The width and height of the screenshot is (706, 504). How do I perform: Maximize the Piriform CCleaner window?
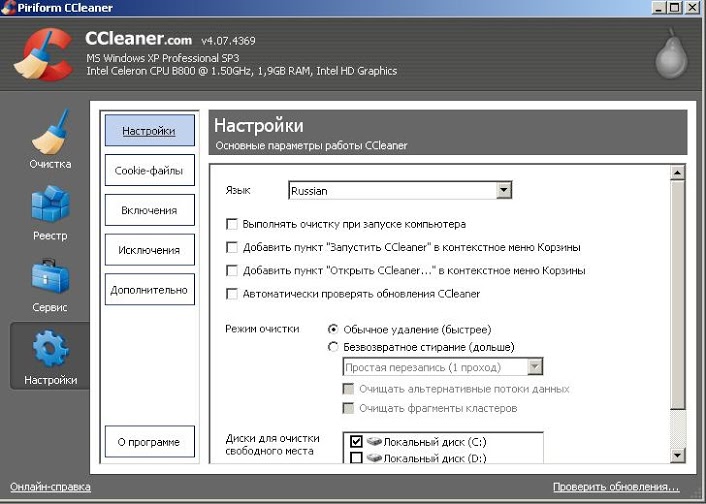click(x=674, y=8)
